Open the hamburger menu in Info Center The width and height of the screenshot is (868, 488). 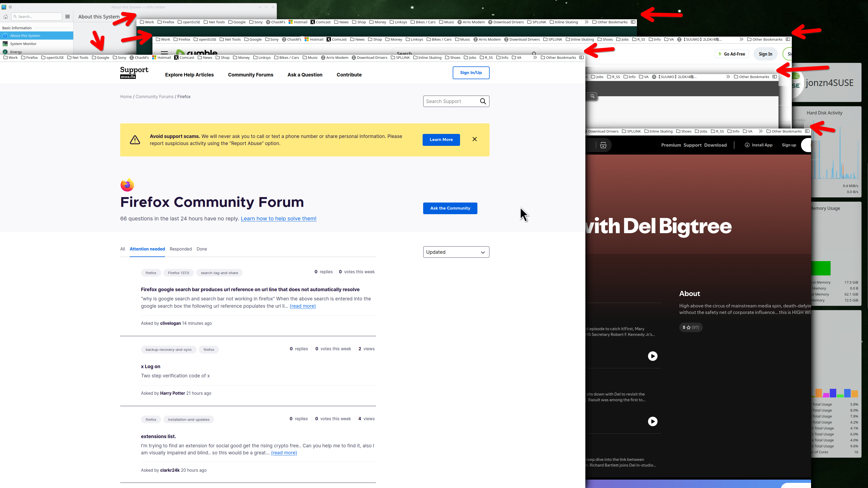[x=67, y=17]
